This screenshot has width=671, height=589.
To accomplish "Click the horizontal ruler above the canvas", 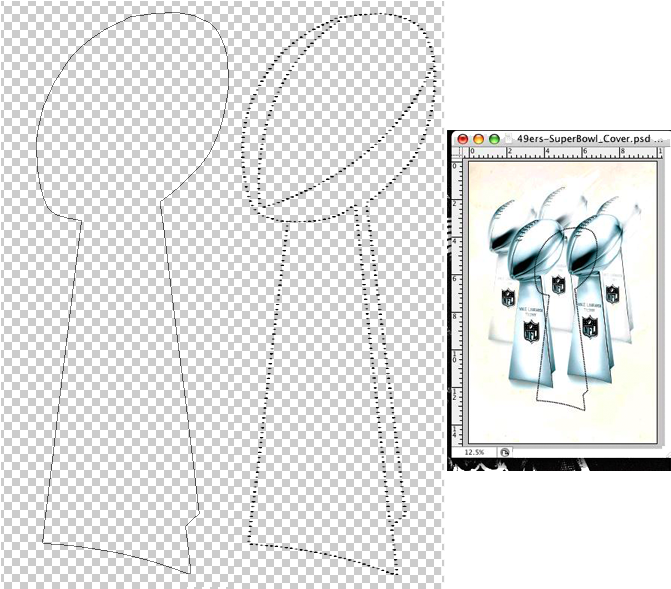I will click(x=563, y=152).
